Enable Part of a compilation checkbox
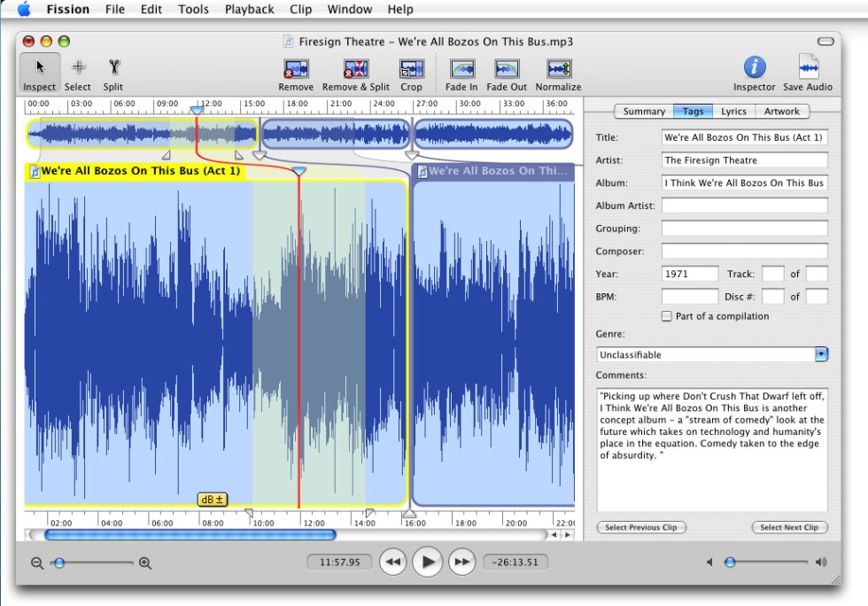868x606 pixels. click(x=667, y=316)
